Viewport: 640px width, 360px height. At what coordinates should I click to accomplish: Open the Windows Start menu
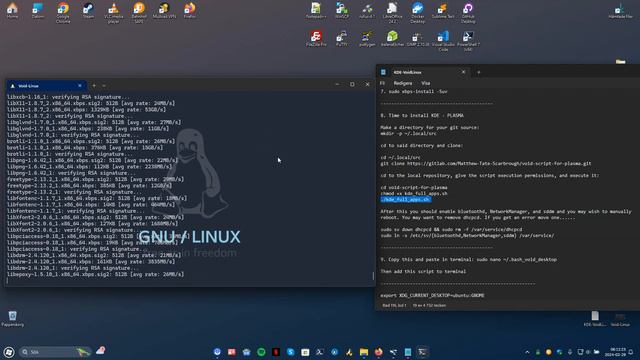click(x=9, y=352)
